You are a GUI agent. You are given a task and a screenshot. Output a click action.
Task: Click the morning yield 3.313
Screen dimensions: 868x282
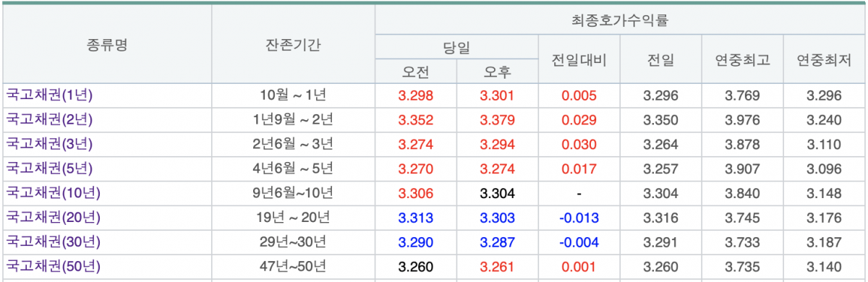416,218
